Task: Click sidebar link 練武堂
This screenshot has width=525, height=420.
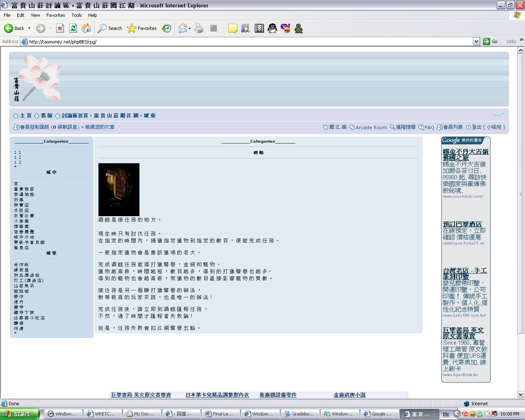Action: tap(21, 270)
